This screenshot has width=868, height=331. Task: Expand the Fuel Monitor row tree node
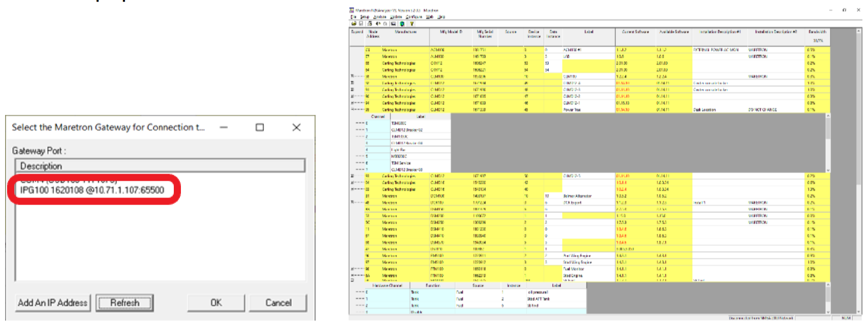click(x=353, y=269)
